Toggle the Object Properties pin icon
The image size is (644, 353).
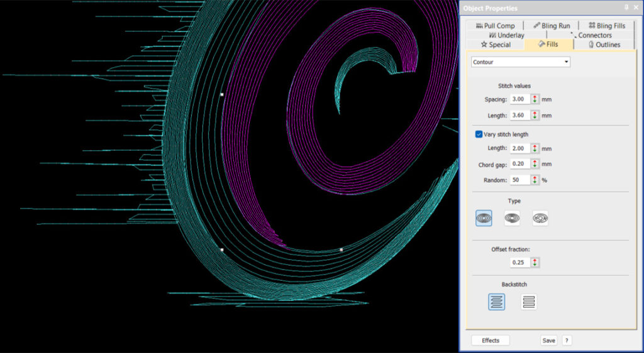click(x=626, y=8)
